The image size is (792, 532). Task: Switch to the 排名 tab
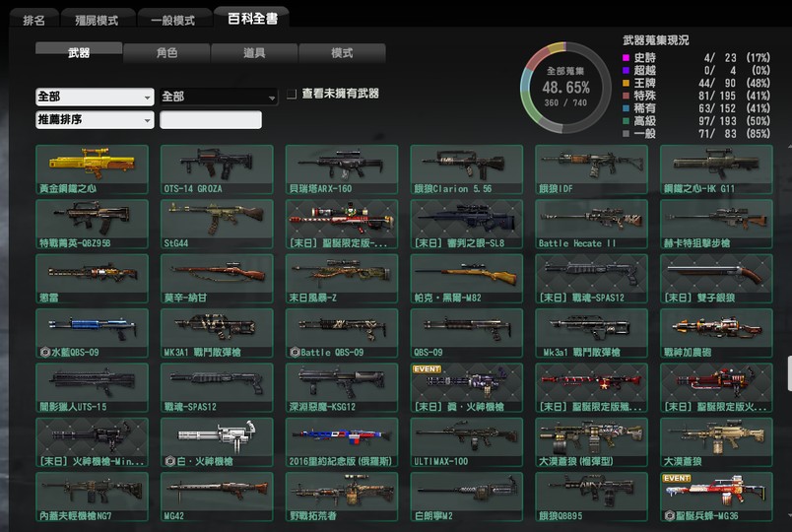coord(33,20)
